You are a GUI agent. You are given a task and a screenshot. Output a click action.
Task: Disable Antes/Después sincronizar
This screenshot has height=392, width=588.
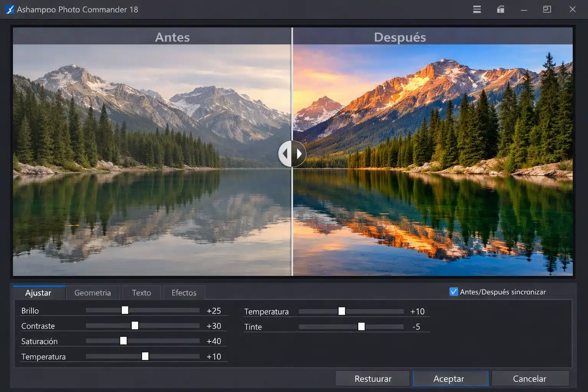click(x=454, y=292)
